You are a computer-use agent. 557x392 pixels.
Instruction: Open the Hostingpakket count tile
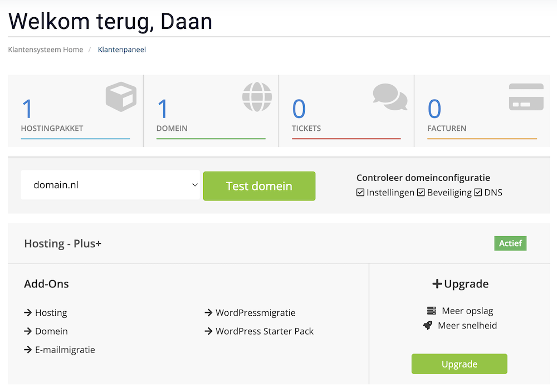(x=75, y=111)
